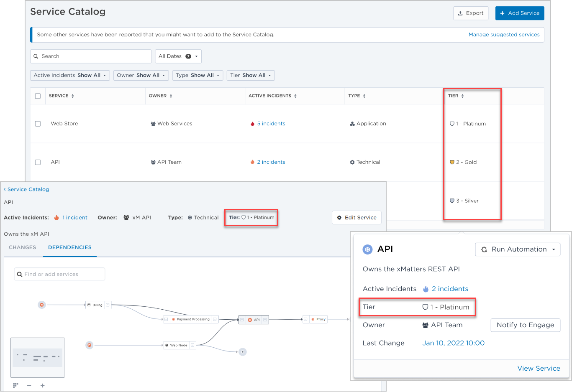
Task: Click the orange flame icon next to 1 incident
Action: [x=57, y=218]
